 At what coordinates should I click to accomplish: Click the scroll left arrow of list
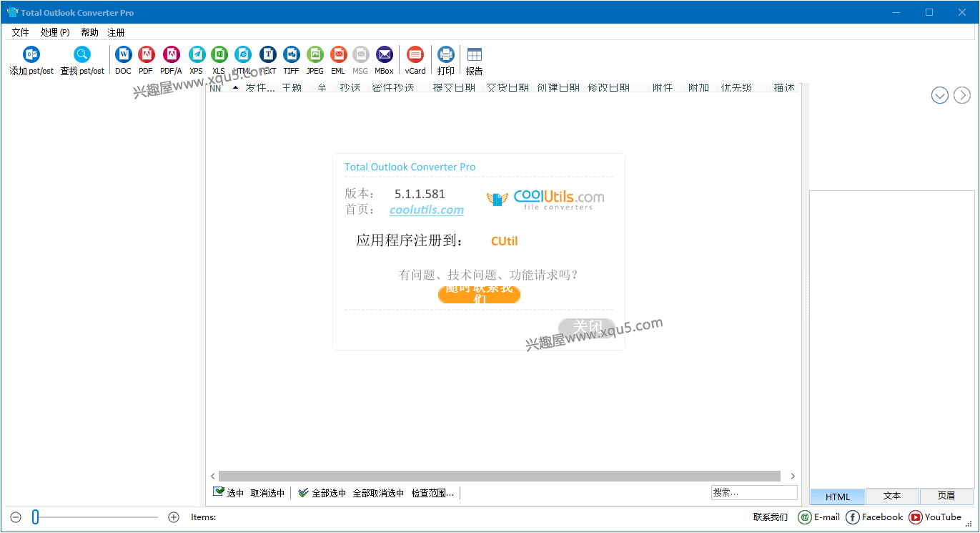click(213, 476)
